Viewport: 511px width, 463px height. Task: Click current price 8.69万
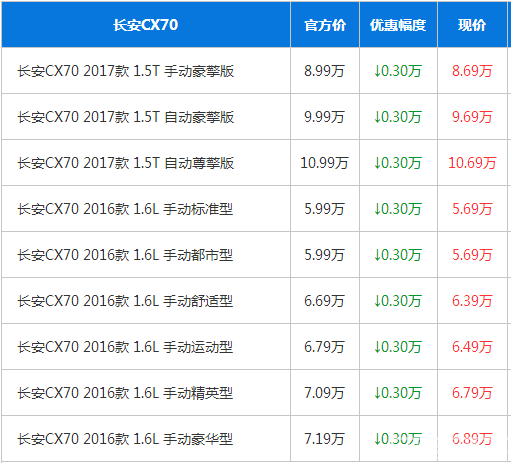pos(472,71)
